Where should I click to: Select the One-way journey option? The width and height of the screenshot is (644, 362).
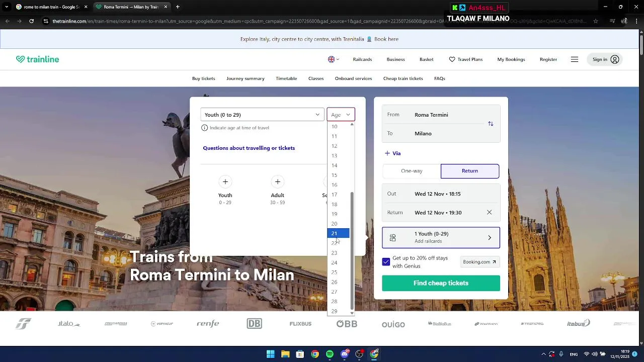pos(412,171)
